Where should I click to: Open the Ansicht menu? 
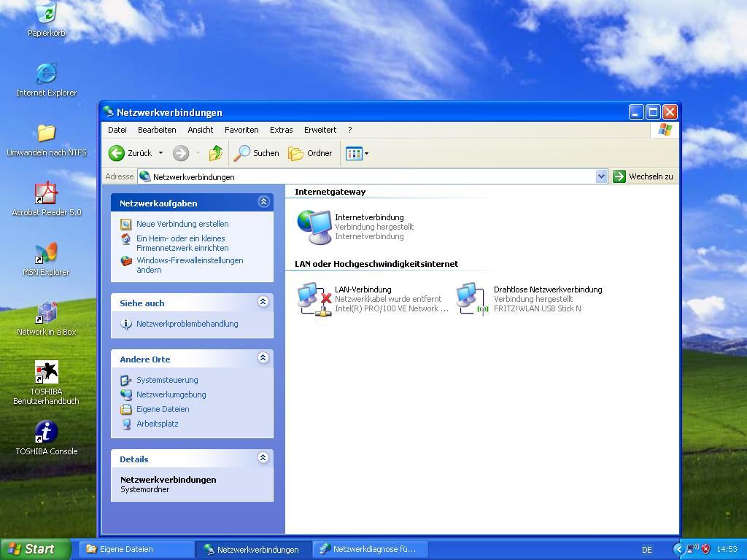[200, 130]
